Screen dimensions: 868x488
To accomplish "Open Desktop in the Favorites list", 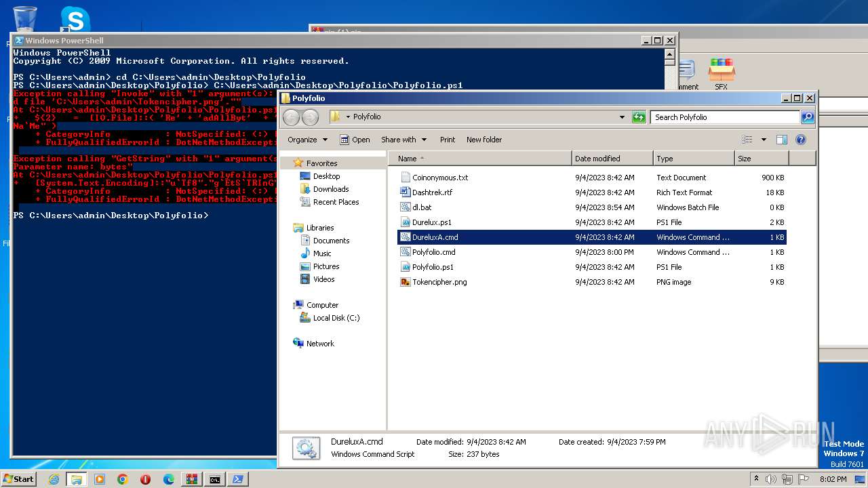I will coord(326,176).
